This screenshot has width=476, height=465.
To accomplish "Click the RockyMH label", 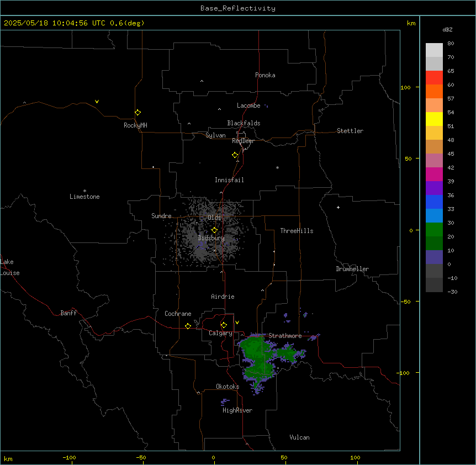I will [135, 125].
